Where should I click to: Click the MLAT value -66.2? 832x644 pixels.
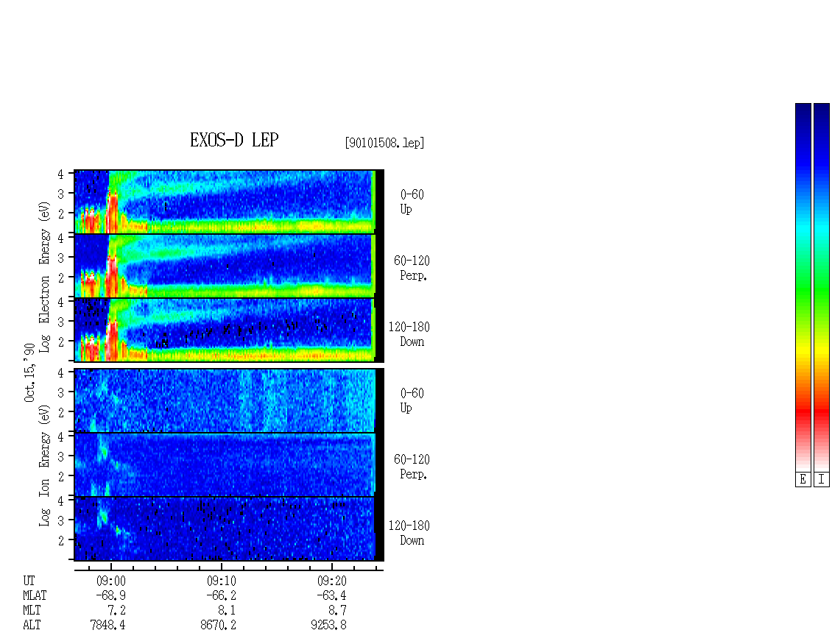point(222,595)
